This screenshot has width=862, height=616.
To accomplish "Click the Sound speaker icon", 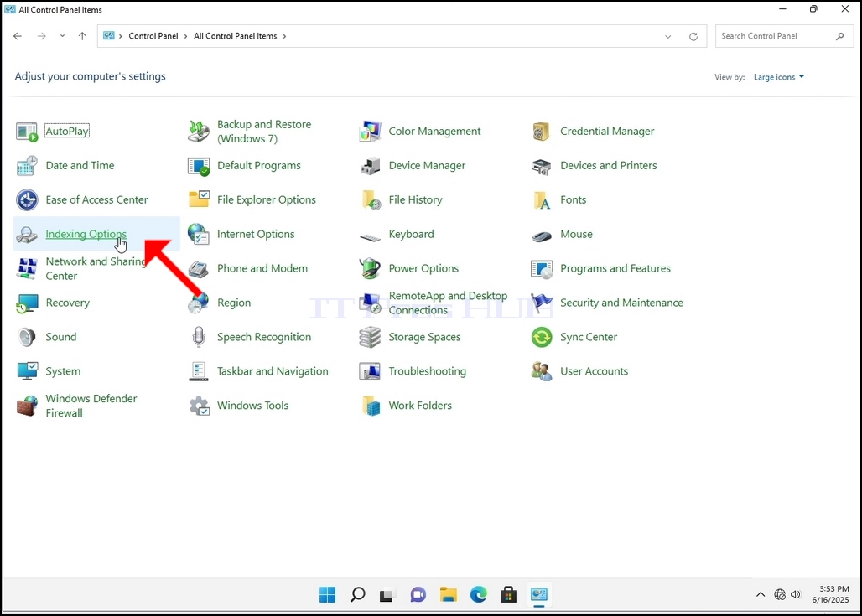I will click(x=26, y=337).
